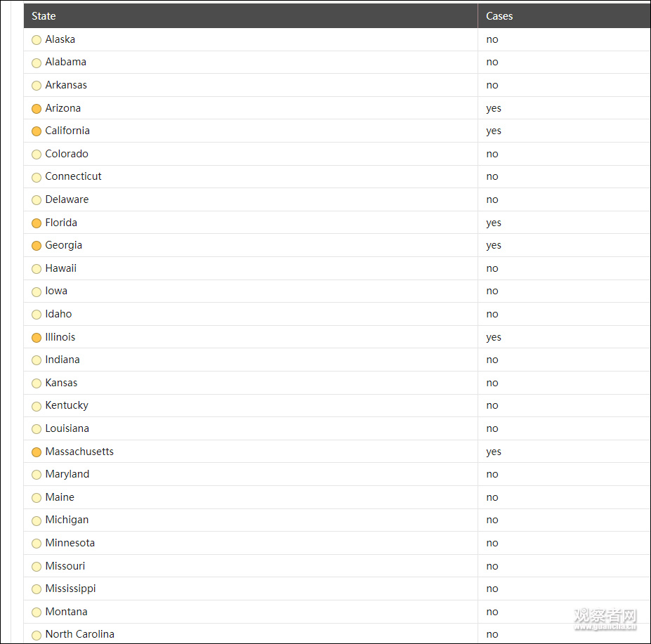Click the 'no' value in Delaware row

tap(492, 199)
